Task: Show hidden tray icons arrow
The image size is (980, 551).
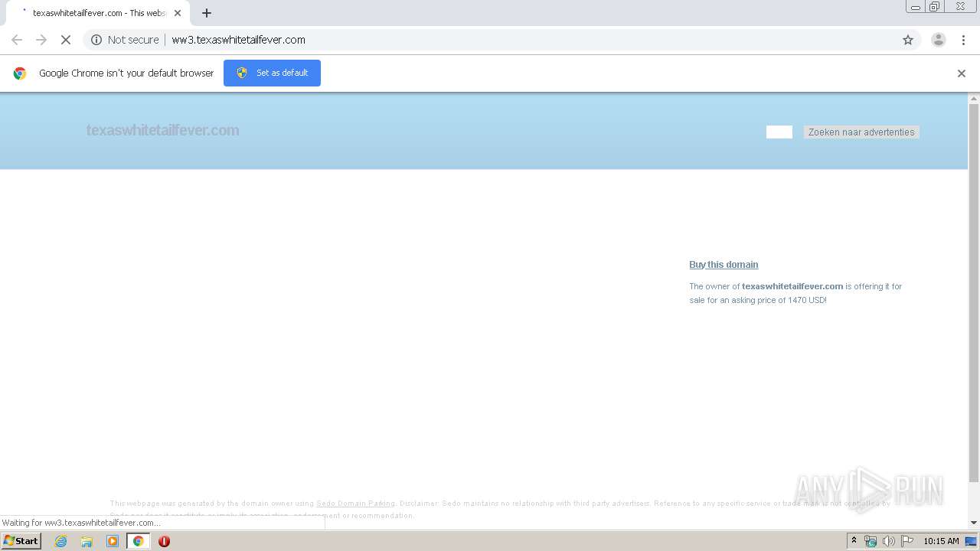Action: [854, 541]
